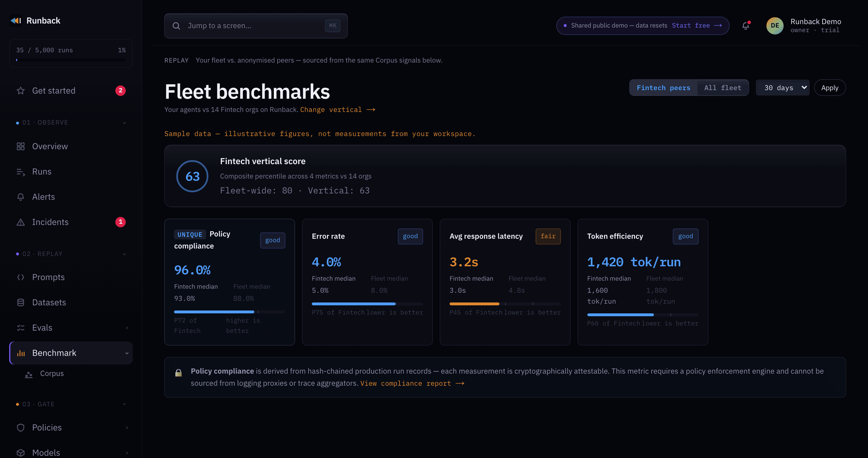Screen dimensions: 868x458
Task: Focus the Jump to a screen search field
Action: coord(256,26)
